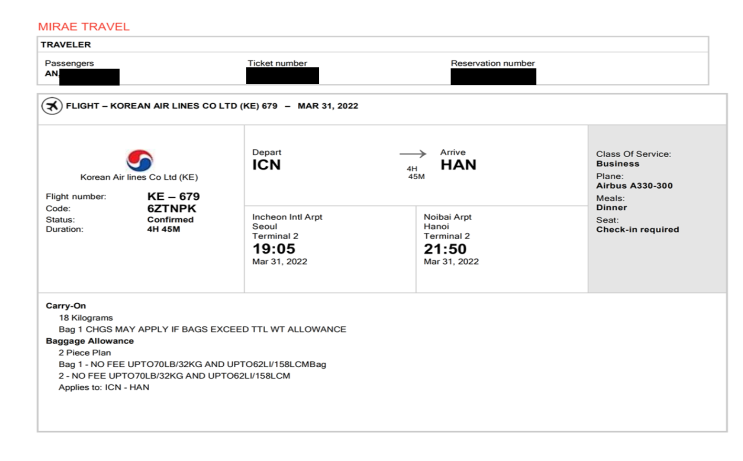
Task: Click the Seat: label
Action: pyautogui.click(x=607, y=220)
